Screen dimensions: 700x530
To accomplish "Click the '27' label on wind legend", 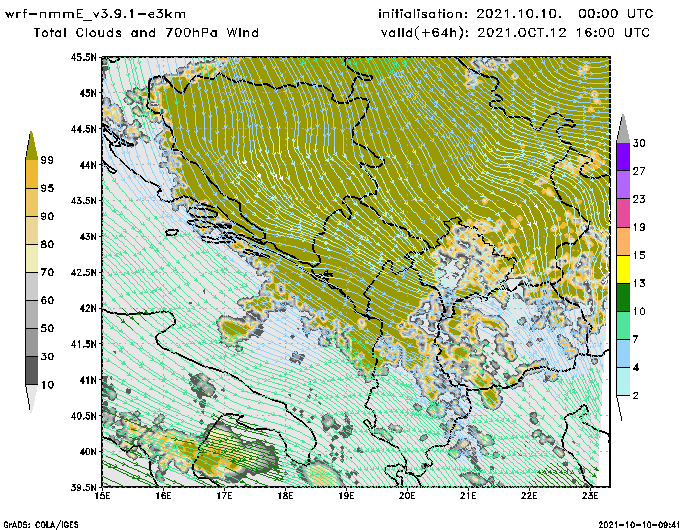I will (x=639, y=171).
